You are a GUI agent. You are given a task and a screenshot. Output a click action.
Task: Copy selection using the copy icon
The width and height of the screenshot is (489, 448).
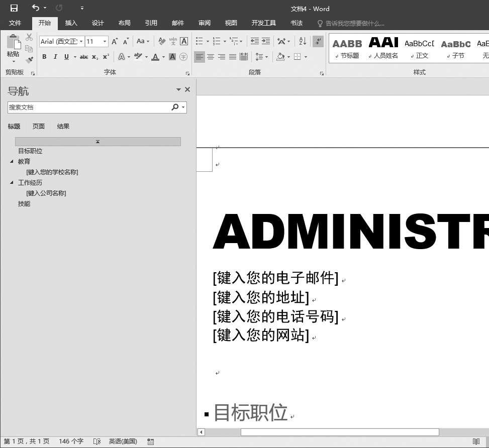coord(29,49)
